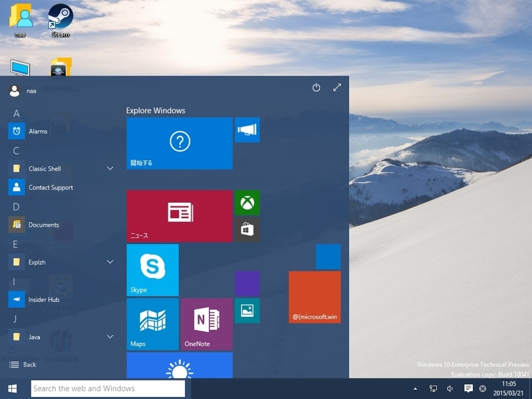Open the OneNote tile
This screenshot has width=532, height=399.
coord(207,324)
